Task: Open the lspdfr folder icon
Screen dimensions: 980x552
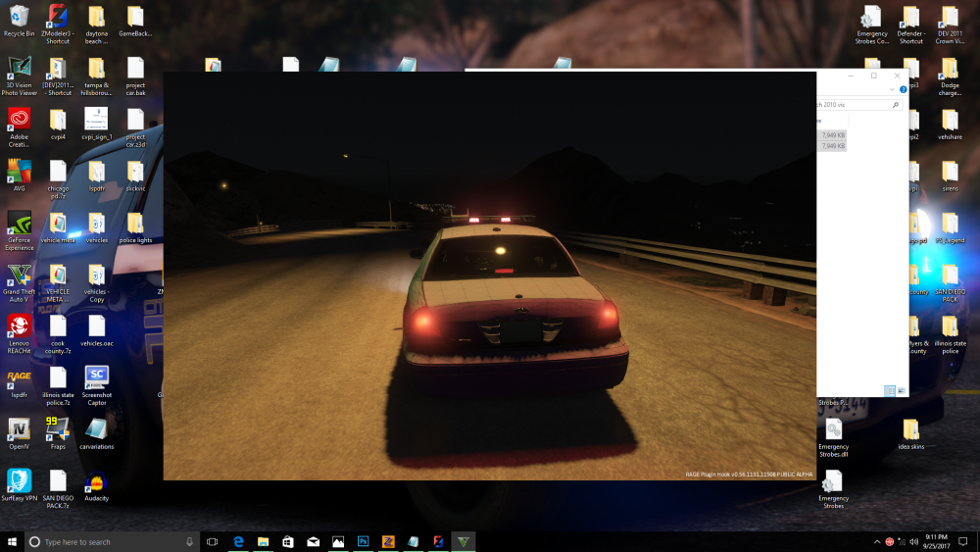Action: coord(96,176)
